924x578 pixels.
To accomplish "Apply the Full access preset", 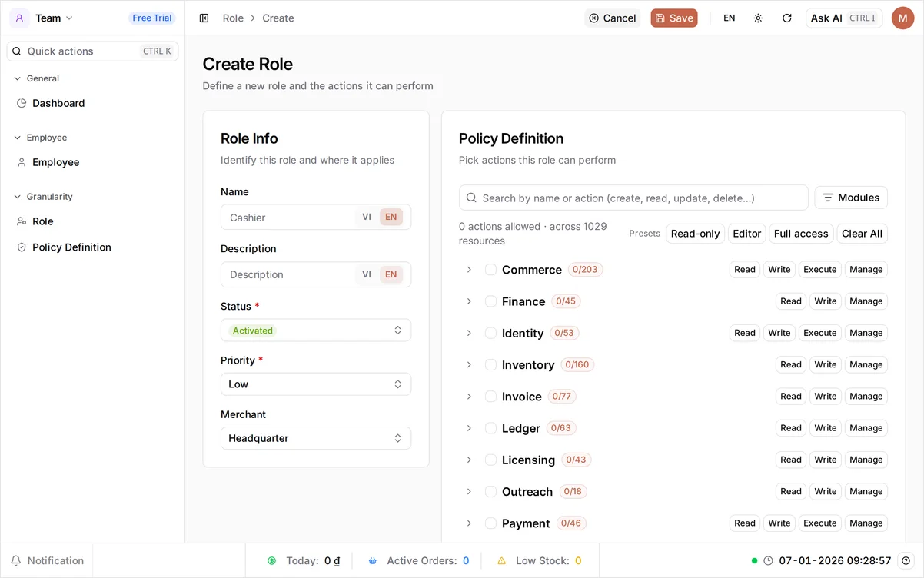I will point(801,234).
